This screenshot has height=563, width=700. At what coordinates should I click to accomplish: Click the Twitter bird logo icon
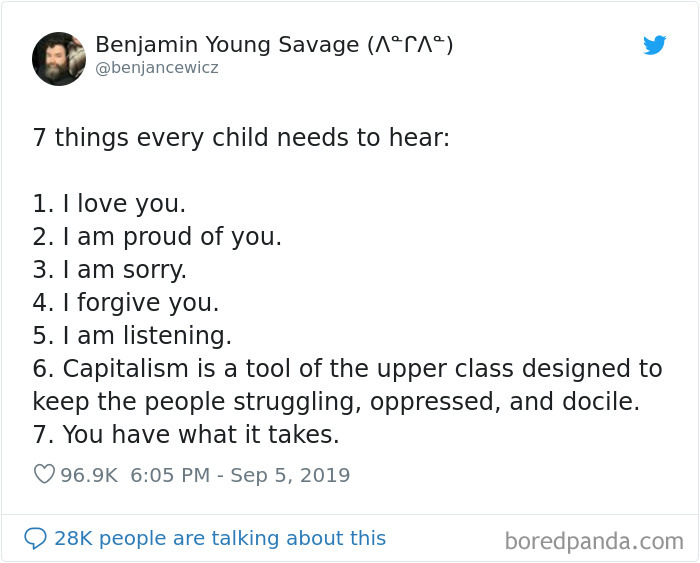pos(654,45)
